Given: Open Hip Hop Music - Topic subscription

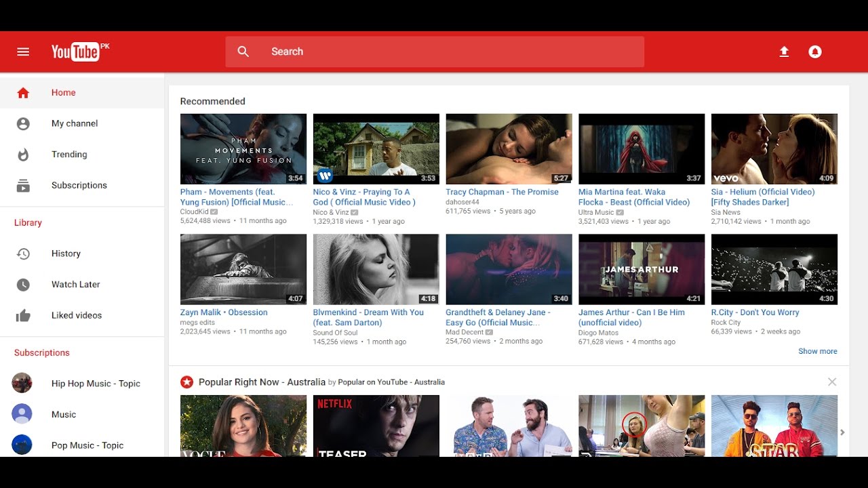Looking at the screenshot, I should [96, 384].
